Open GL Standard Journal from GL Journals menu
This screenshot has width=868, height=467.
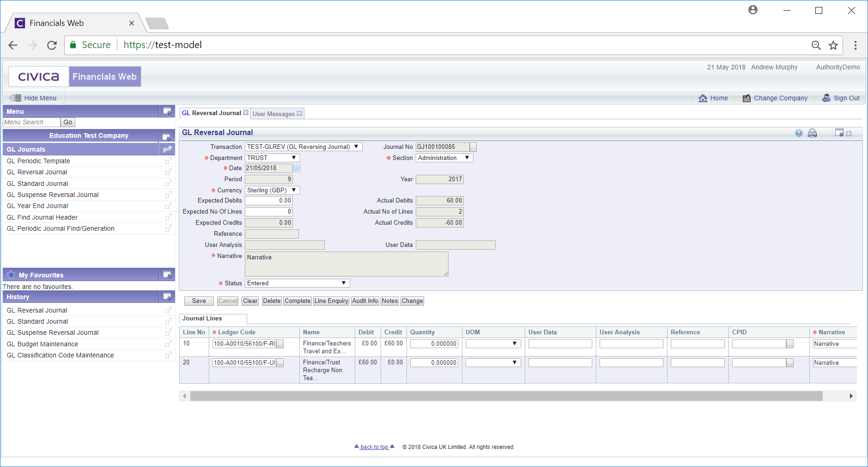pyautogui.click(x=37, y=184)
